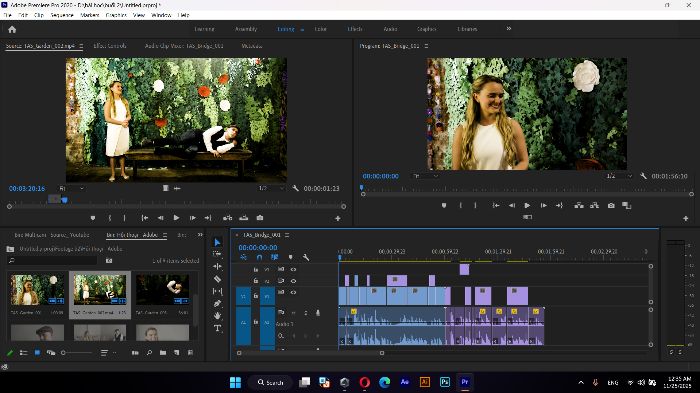
Task: Toggle insert sequences as nests option
Action: [x=243, y=257]
